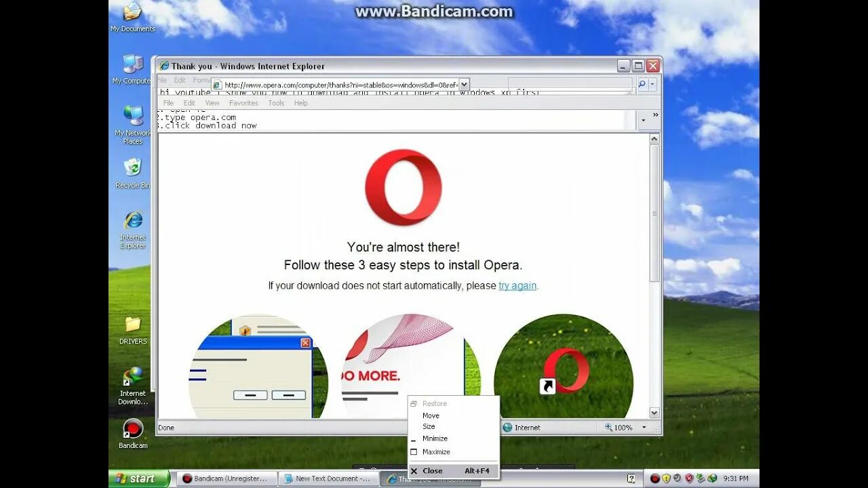
Task: Click the 9:31 PM system clock
Action: (x=736, y=479)
